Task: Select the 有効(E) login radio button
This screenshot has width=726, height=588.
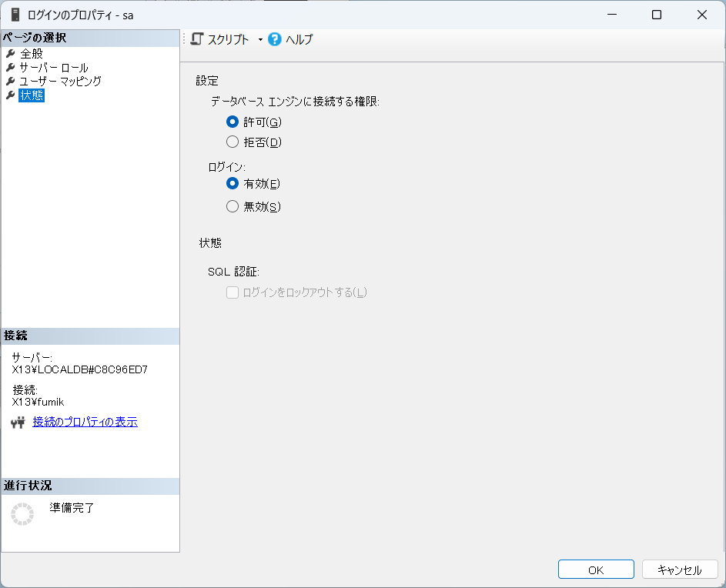Action: [x=233, y=184]
